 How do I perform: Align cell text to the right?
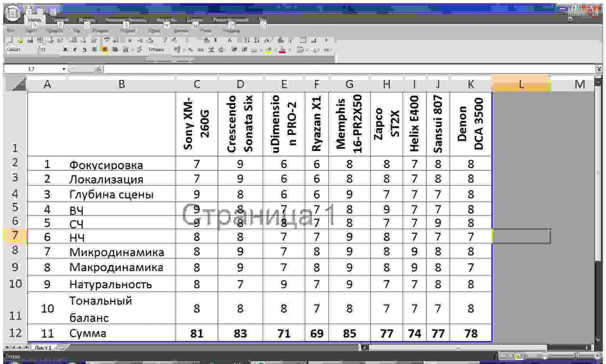[115, 50]
